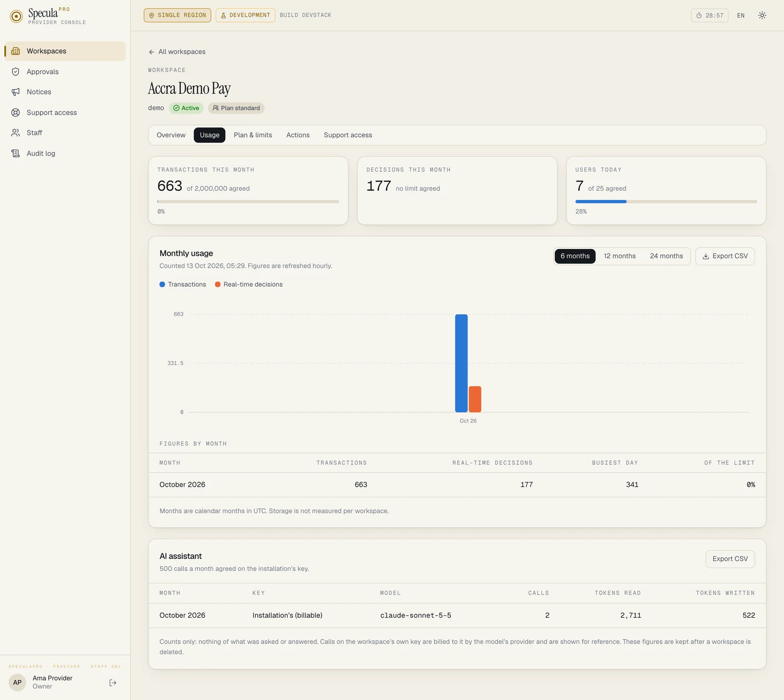
Task: Select the 6 months range
Action: point(575,256)
